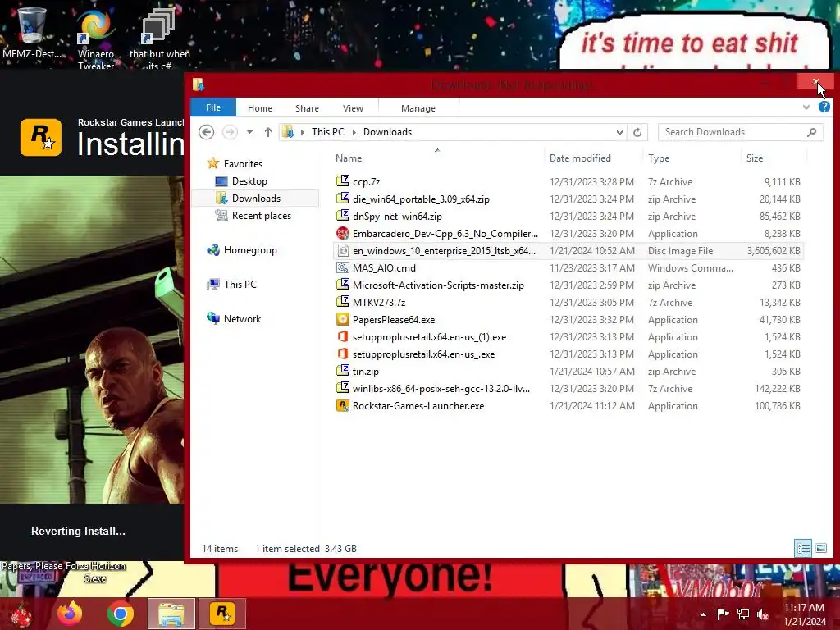Viewport: 840px width, 630px height.
Task: Open the Home ribbon tab
Action: (x=260, y=108)
